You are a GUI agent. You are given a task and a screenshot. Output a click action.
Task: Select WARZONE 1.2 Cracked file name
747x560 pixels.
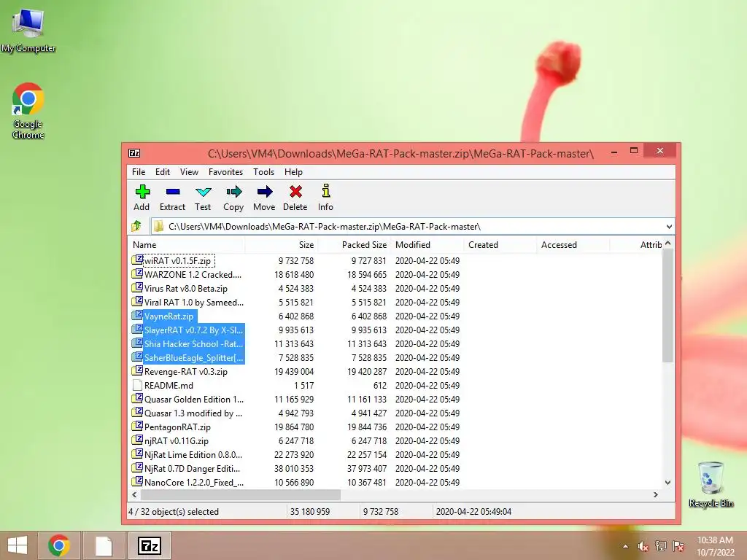193,274
